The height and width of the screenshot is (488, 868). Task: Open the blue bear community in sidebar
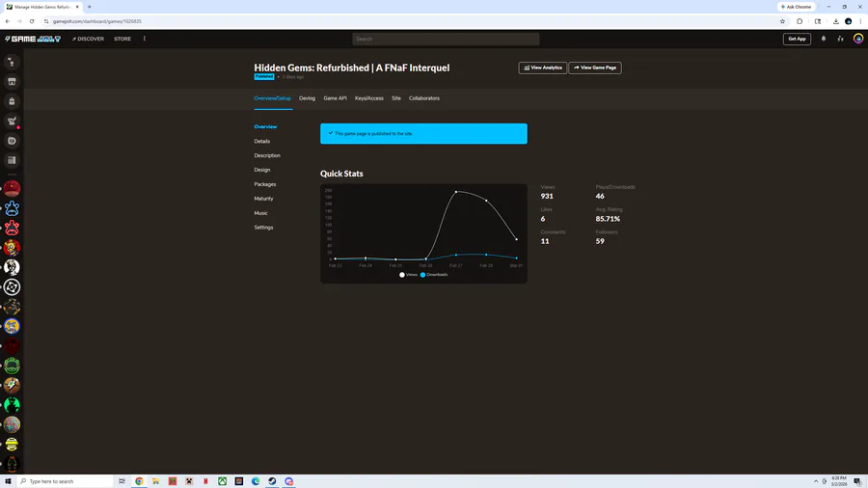pos(12,208)
